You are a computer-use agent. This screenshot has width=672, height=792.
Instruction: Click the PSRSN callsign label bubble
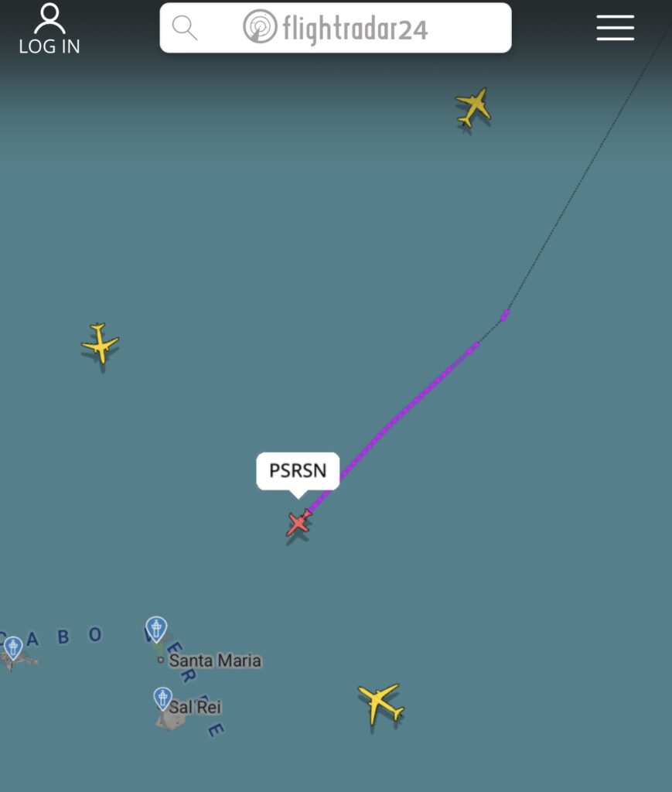(x=298, y=471)
